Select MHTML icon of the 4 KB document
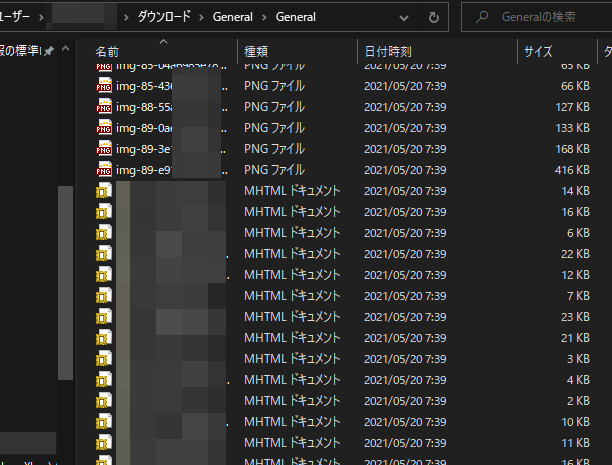 click(104, 380)
